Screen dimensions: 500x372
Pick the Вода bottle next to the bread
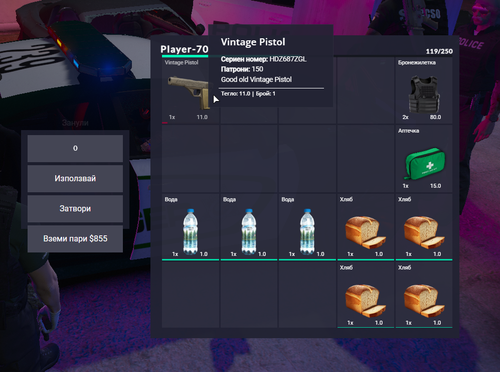coord(307,227)
